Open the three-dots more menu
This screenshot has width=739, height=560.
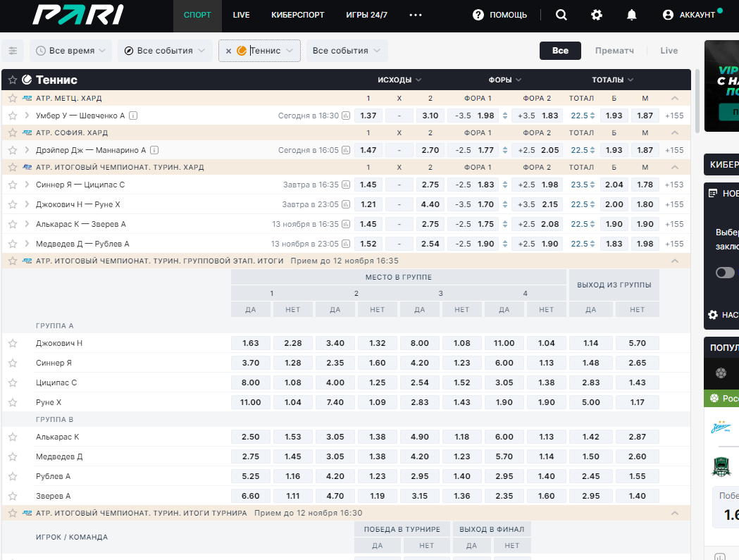tap(415, 15)
